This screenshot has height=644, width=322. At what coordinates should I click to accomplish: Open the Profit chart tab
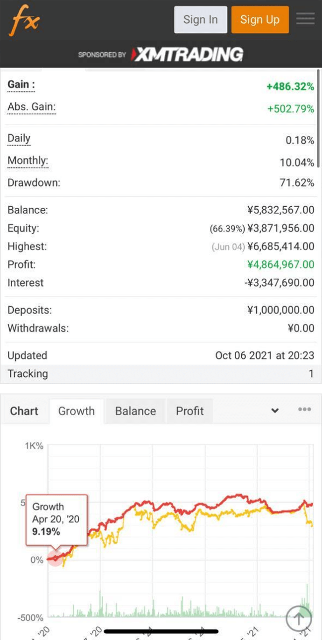(189, 411)
